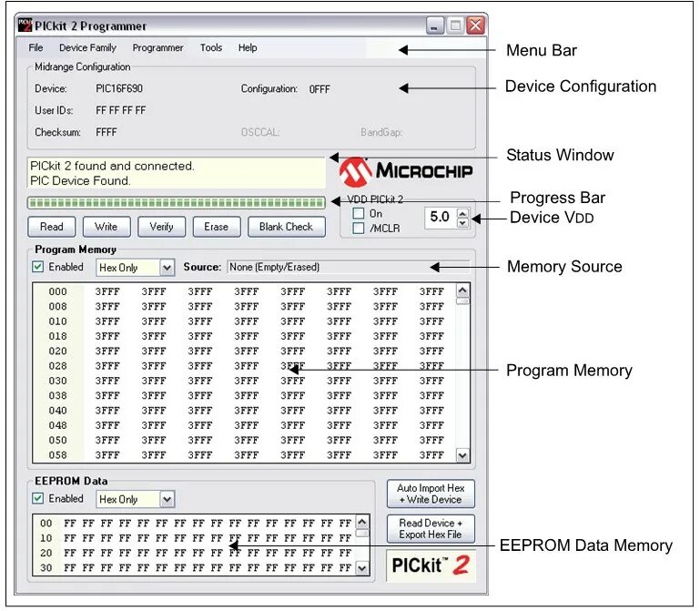Click Program Memory address 030

click(x=58, y=381)
